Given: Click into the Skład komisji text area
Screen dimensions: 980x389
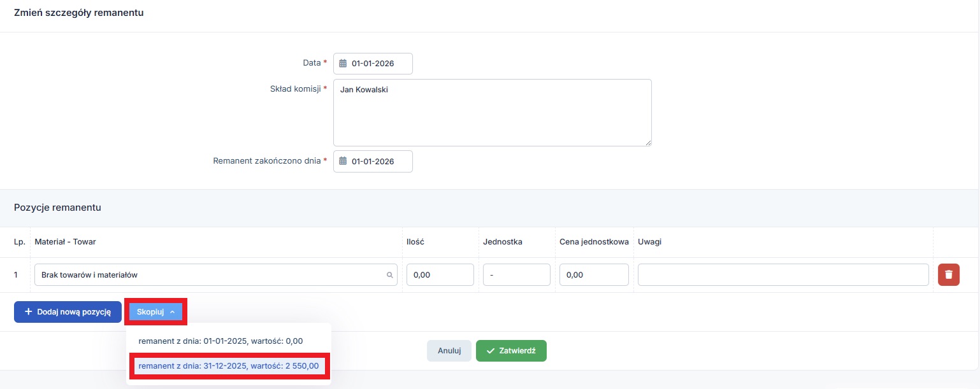Looking at the screenshot, I should click(492, 113).
